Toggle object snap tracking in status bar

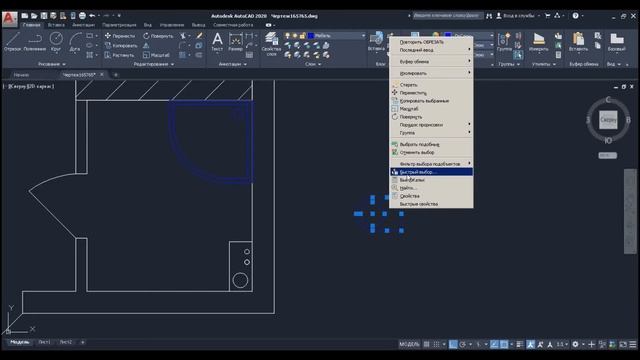pos(494,344)
